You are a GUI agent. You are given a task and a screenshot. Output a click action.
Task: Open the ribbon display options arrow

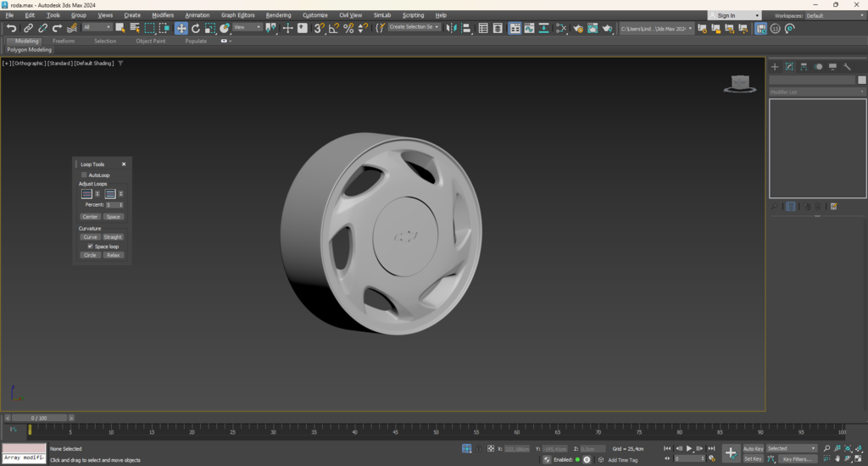[231, 41]
